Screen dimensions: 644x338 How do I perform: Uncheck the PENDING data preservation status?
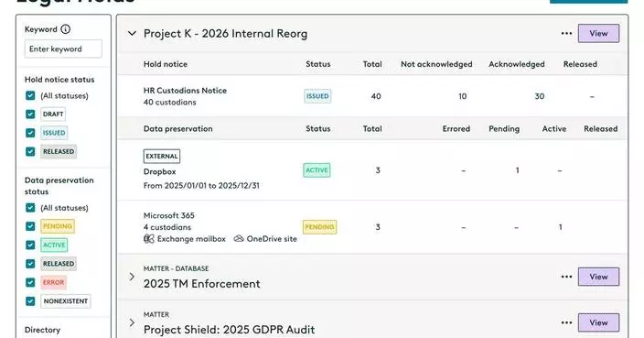coord(30,226)
